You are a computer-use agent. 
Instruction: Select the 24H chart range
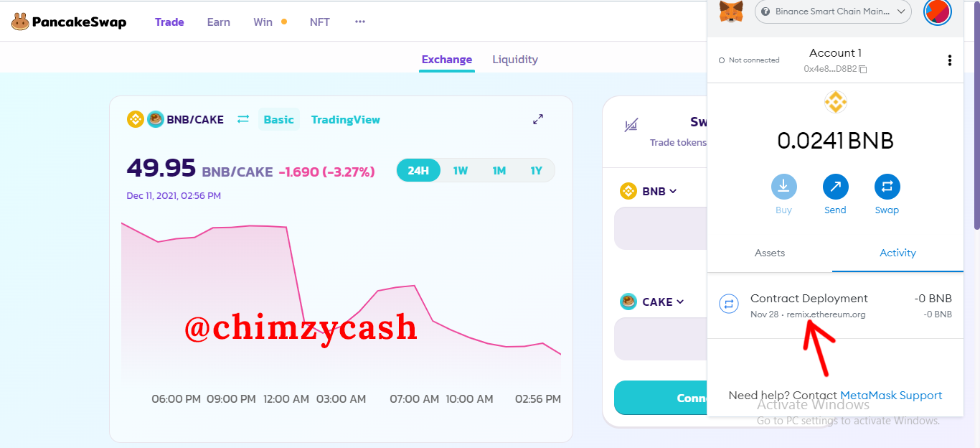click(418, 170)
